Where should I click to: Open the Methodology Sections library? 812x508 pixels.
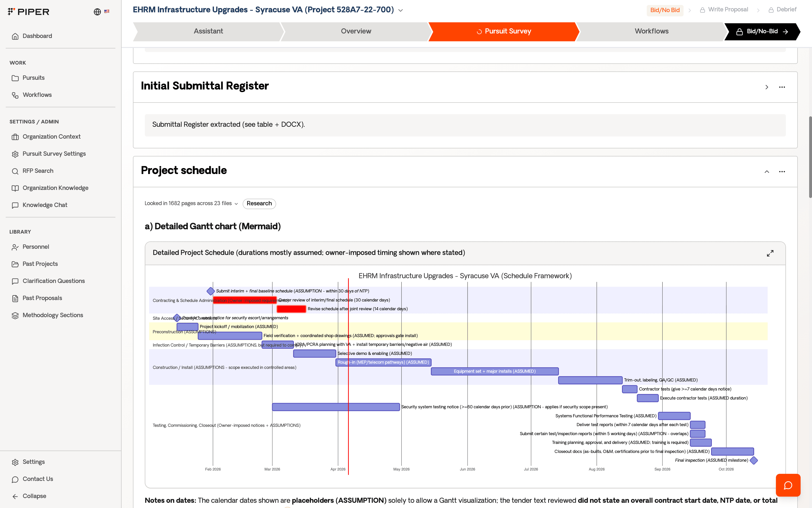53,315
